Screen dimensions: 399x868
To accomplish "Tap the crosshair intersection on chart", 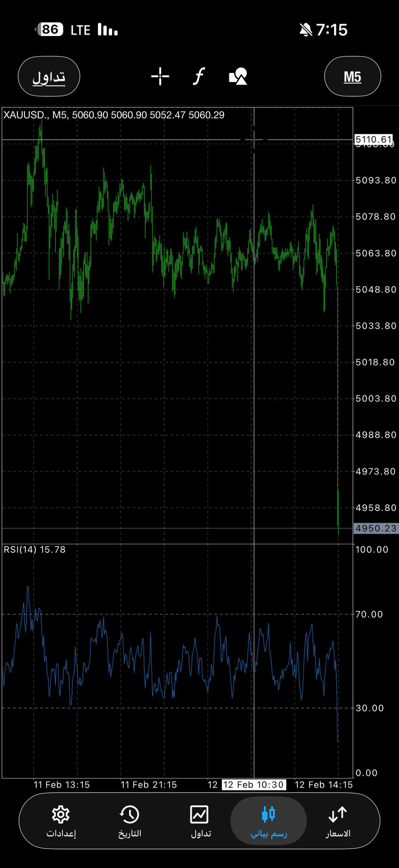I will [254, 139].
